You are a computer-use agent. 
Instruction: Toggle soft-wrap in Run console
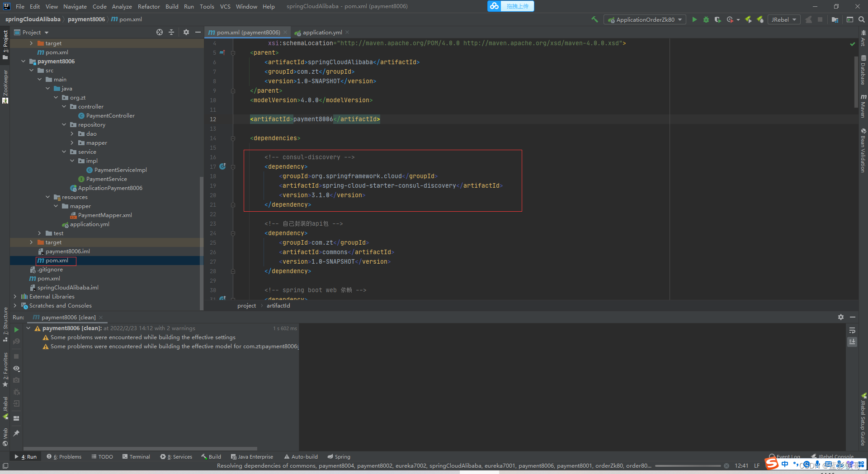tap(852, 330)
